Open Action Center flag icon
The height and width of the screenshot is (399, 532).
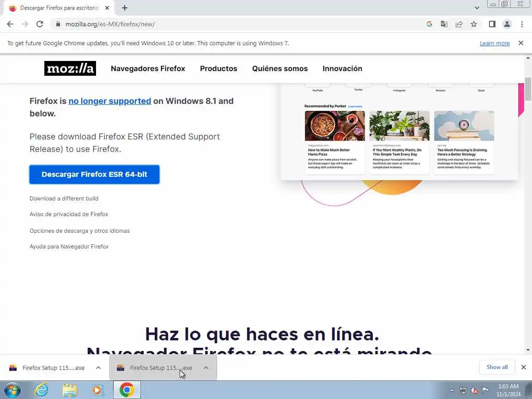(485, 390)
